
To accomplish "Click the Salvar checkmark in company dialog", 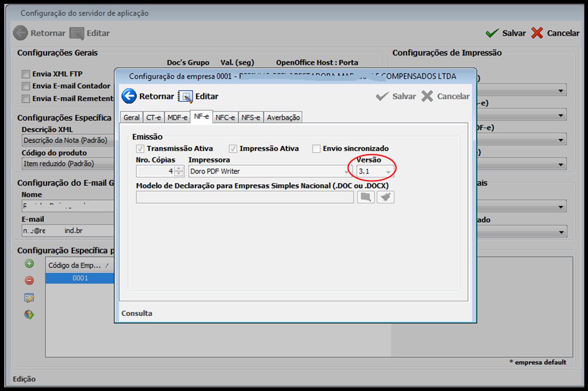I will point(382,96).
